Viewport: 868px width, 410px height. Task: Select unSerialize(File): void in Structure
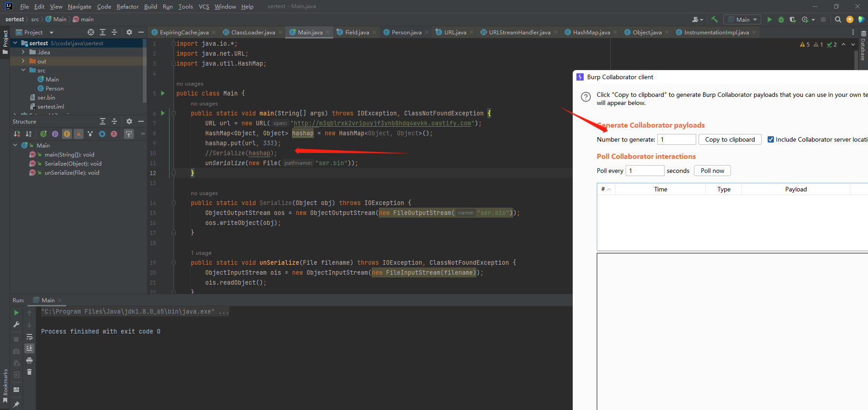point(72,172)
